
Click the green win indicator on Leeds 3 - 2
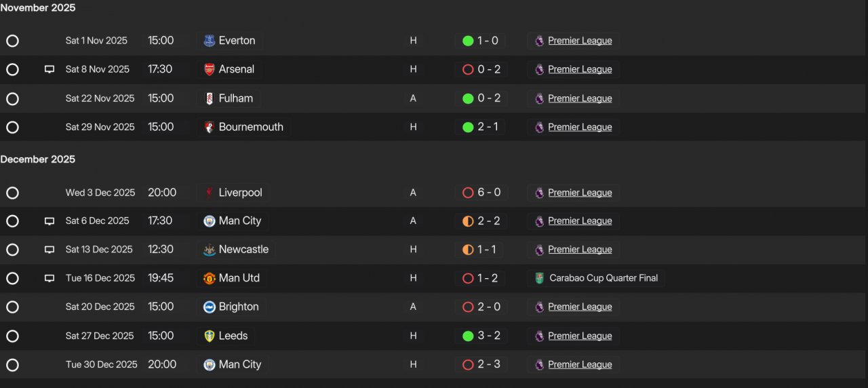point(468,336)
